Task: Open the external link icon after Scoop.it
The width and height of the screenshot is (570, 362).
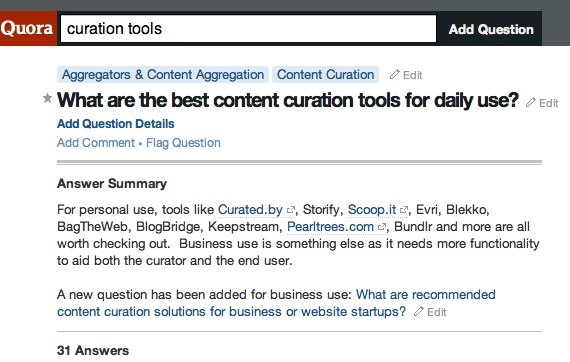Action: coord(404,210)
